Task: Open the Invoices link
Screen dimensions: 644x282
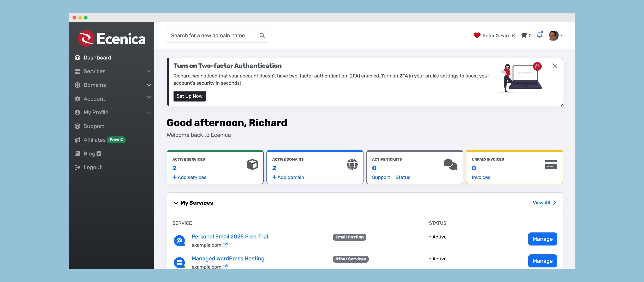Action: pyautogui.click(x=481, y=177)
